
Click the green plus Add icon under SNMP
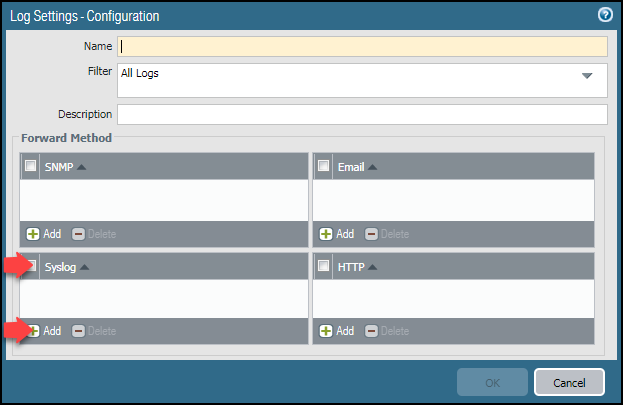pos(33,234)
